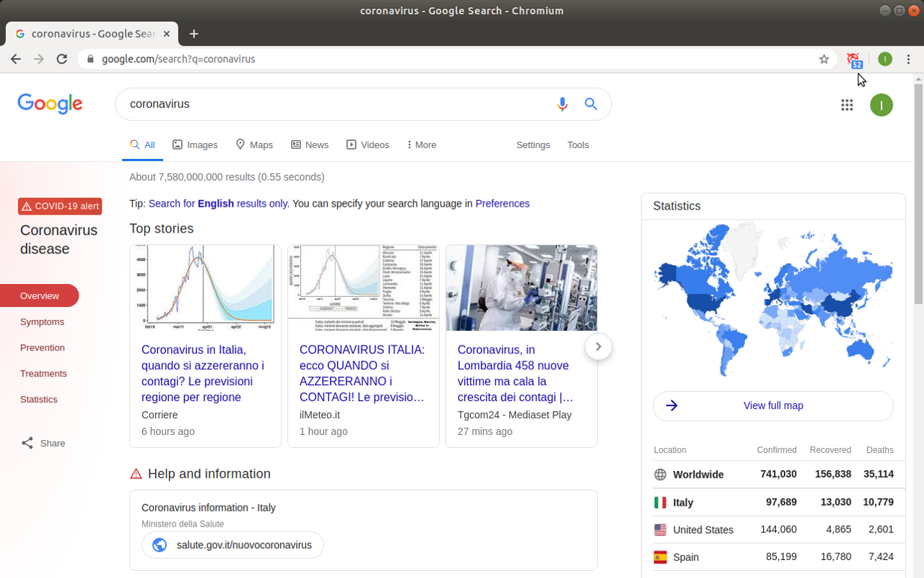The image size is (924, 578).
Task: Click the browser address bar URL
Action: (x=178, y=59)
